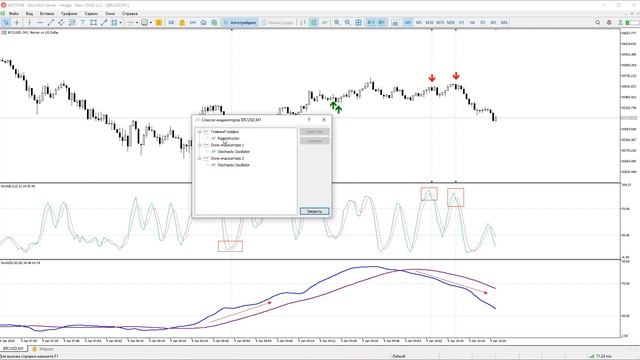
Task: Choose the vertical line drawing tool
Action: (29, 22)
